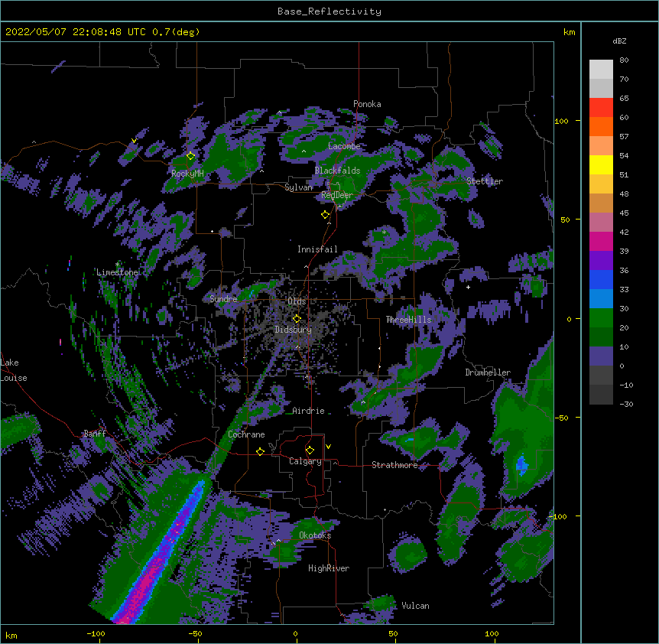Screen dimensions: 659x644
Task: Click the Limestone label
Action: 117,272
